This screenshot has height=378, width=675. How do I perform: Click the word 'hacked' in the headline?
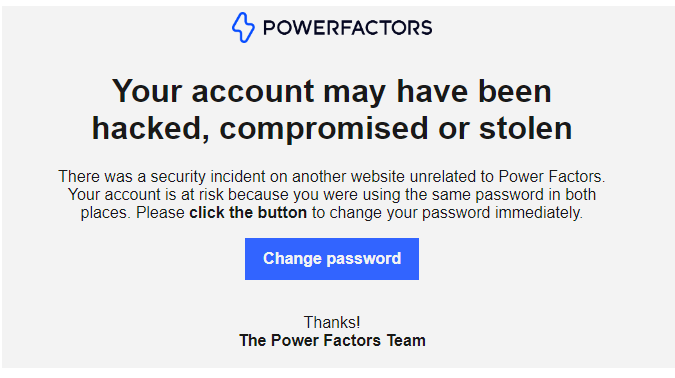pos(147,128)
